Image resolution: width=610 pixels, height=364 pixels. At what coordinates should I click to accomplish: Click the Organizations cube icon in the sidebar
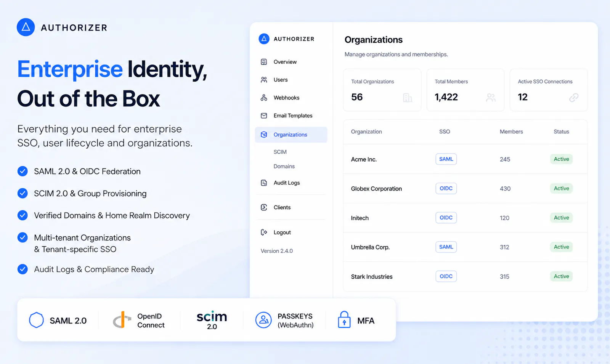264,135
